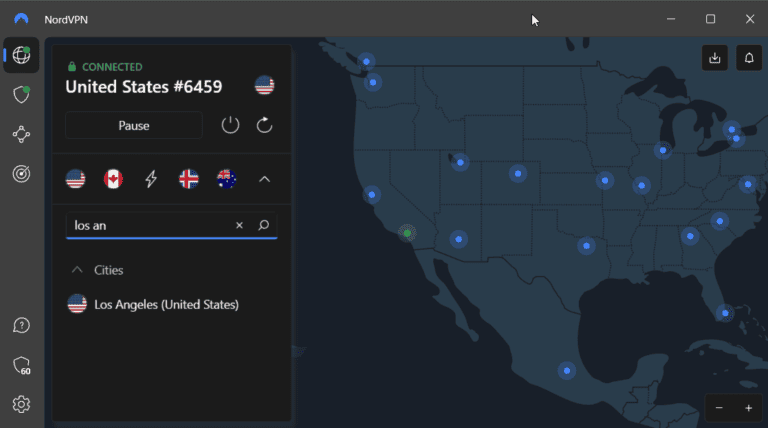768x428 pixels.
Task: Open the download icon on map
Action: [x=715, y=58]
